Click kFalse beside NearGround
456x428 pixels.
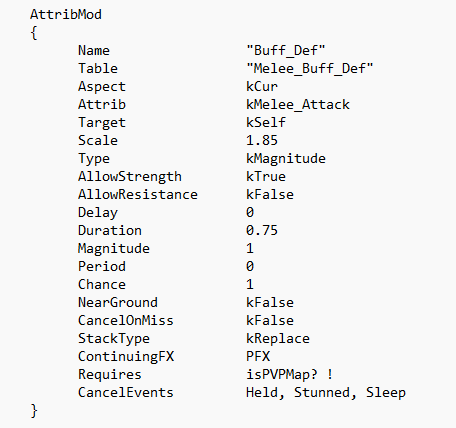point(270,302)
